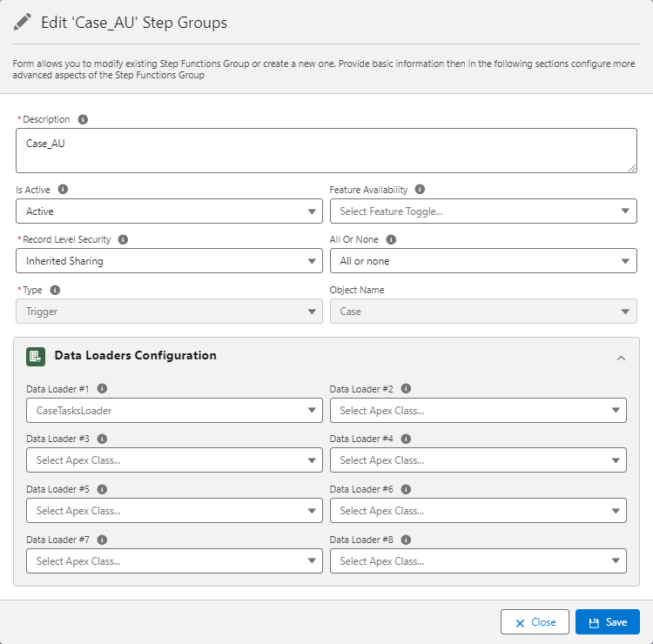Save the Step Group changes

click(x=608, y=622)
